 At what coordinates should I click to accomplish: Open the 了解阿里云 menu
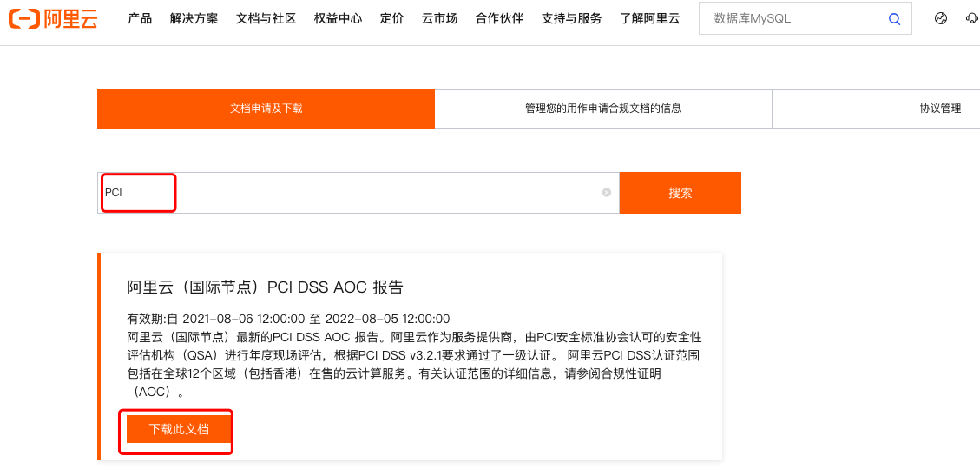point(650,18)
